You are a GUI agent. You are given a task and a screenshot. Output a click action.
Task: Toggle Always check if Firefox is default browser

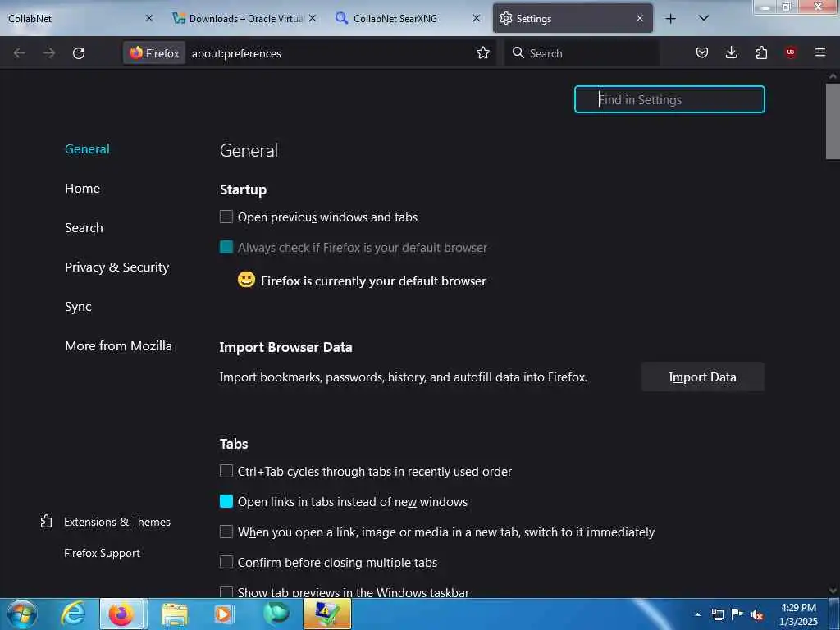[x=226, y=247]
